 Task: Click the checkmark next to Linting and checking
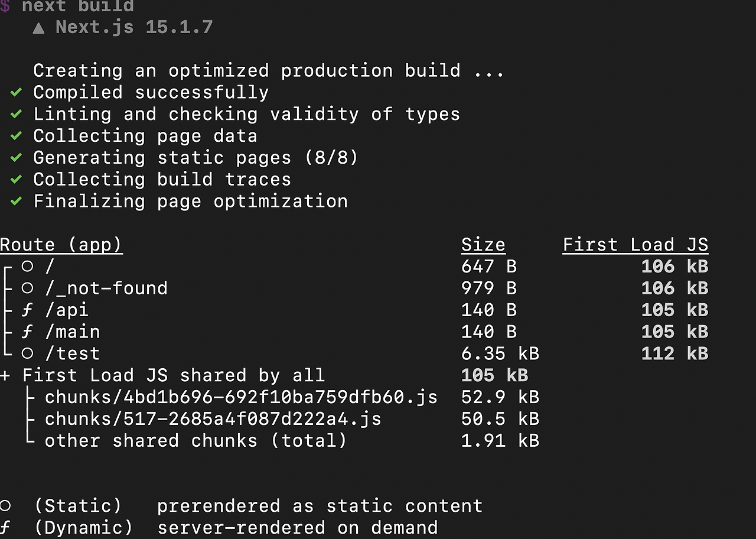click(x=17, y=114)
